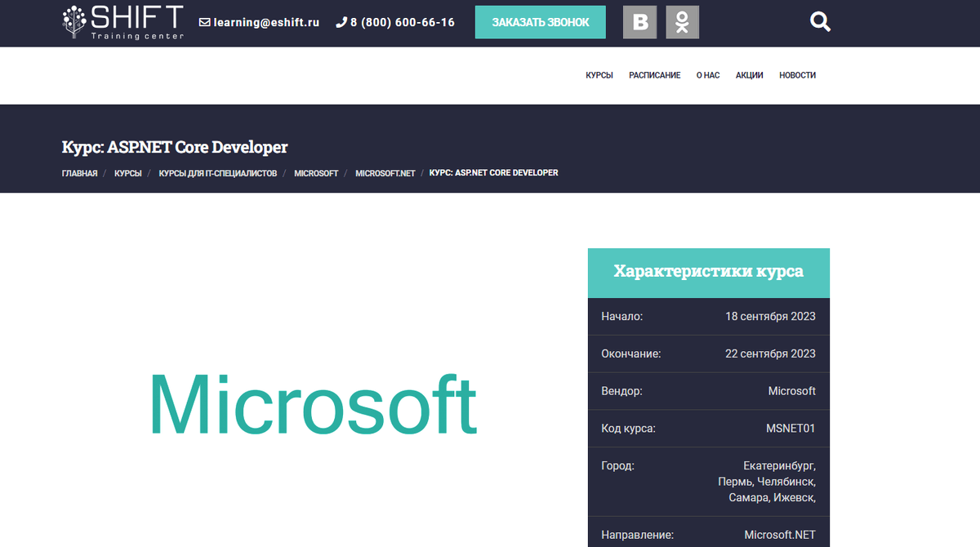Viewport: 980px width, 547px height.
Task: Click the phone handset icon
Action: pyautogui.click(x=341, y=23)
